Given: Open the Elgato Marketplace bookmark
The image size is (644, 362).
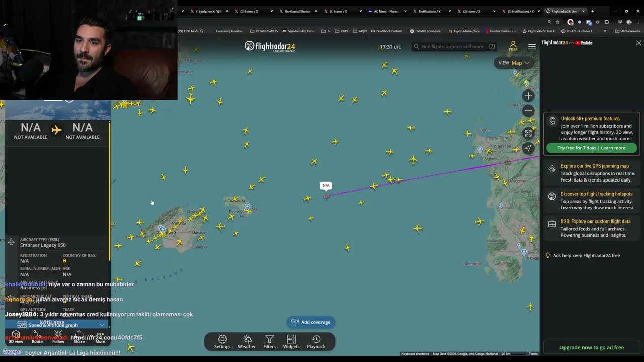Looking at the screenshot, I should pyautogui.click(x=465, y=31).
